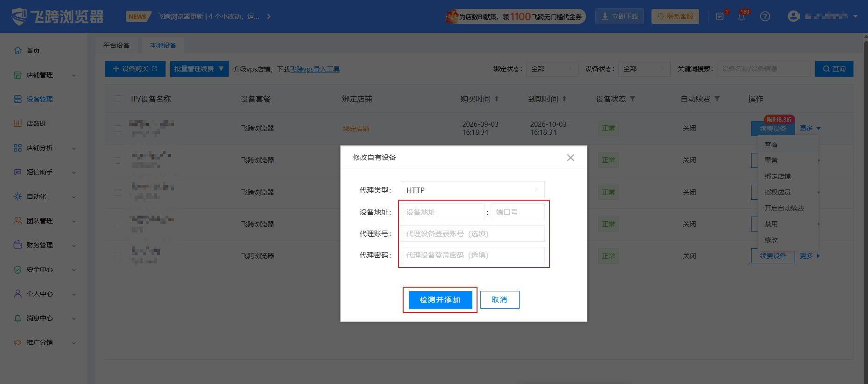The width and height of the screenshot is (868, 384).
Task: Click the 设备地址 input field
Action: click(442, 212)
